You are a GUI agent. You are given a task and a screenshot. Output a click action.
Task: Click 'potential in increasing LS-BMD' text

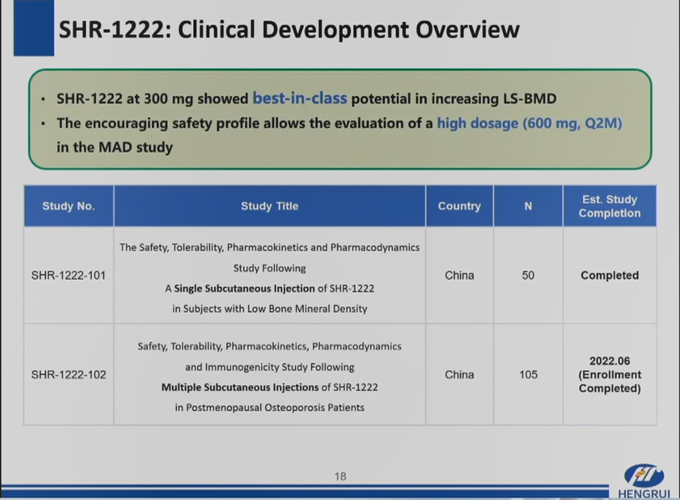tap(454, 99)
